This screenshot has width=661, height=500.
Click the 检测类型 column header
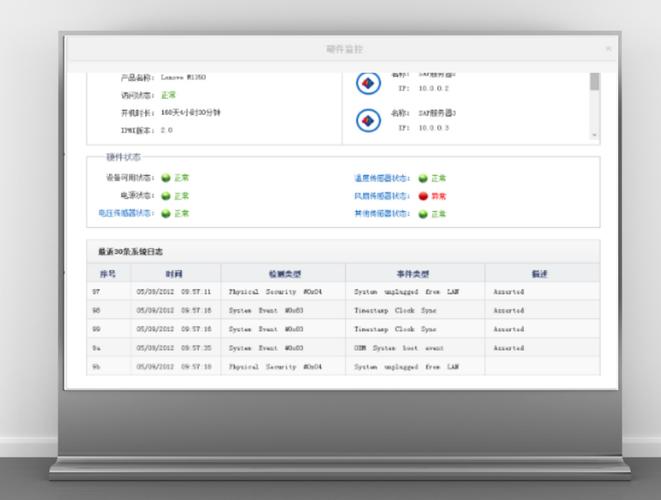[x=284, y=273]
